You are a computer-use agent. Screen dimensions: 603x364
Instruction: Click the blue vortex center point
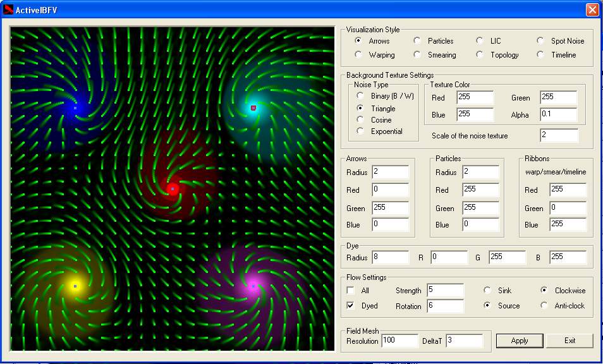[75, 108]
